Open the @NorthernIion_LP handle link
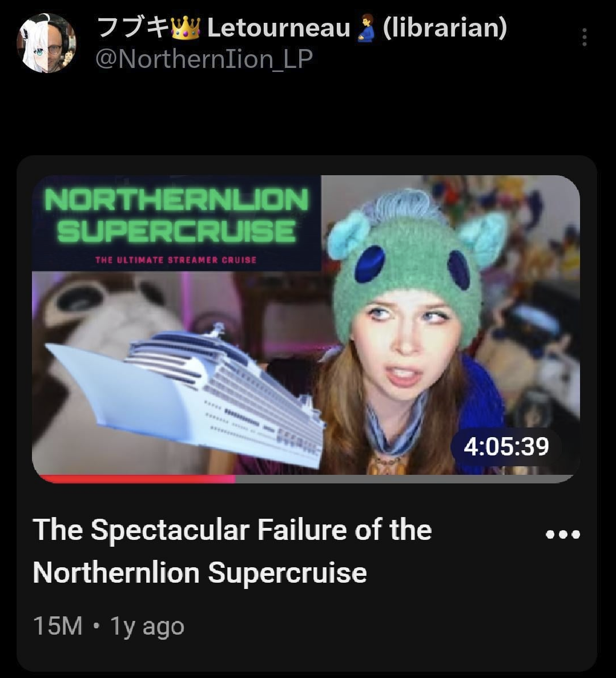This screenshot has height=678, width=616. [x=204, y=59]
